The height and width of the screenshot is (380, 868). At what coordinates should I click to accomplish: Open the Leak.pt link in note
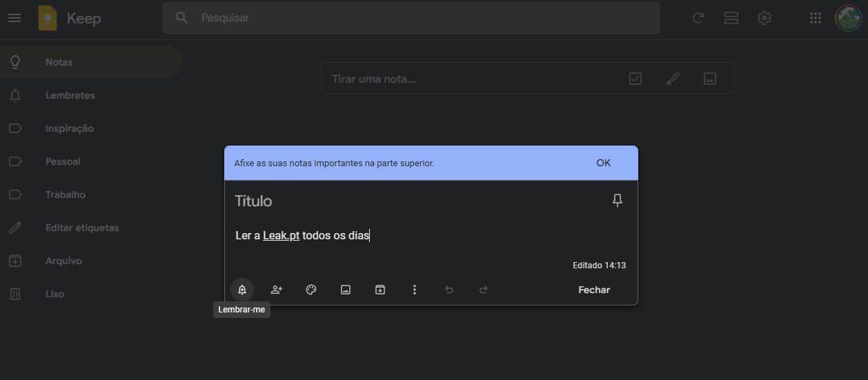tap(281, 236)
